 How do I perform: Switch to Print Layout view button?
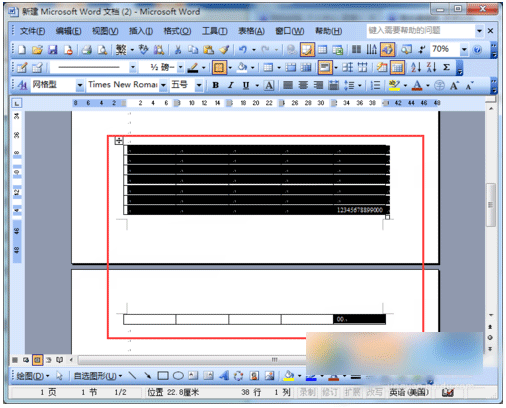(37, 360)
